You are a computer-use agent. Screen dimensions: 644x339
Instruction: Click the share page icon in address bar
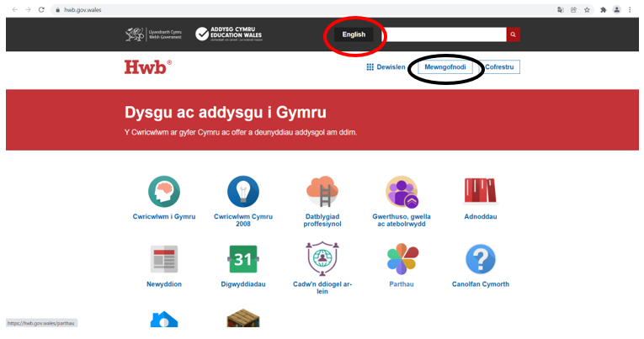[573, 10]
